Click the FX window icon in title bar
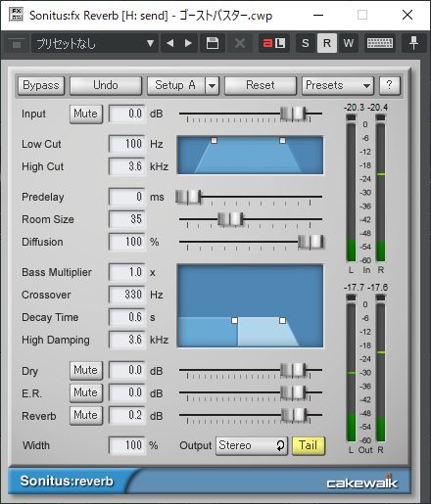 click(17, 15)
